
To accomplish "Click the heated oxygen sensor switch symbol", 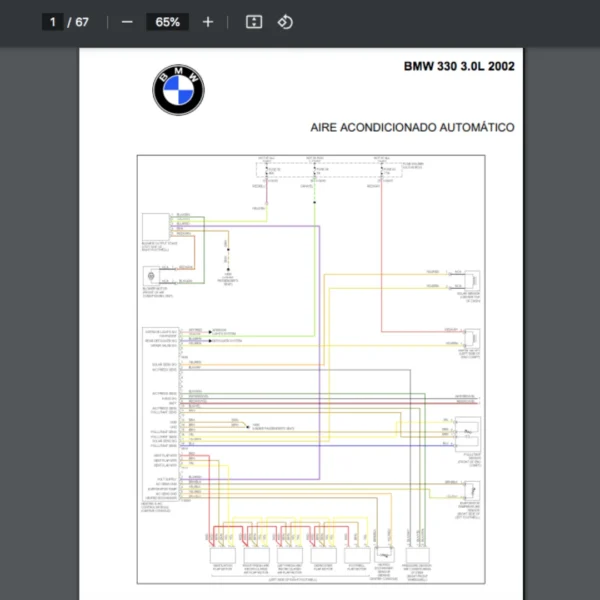I will pyautogui.click(x=384, y=556).
